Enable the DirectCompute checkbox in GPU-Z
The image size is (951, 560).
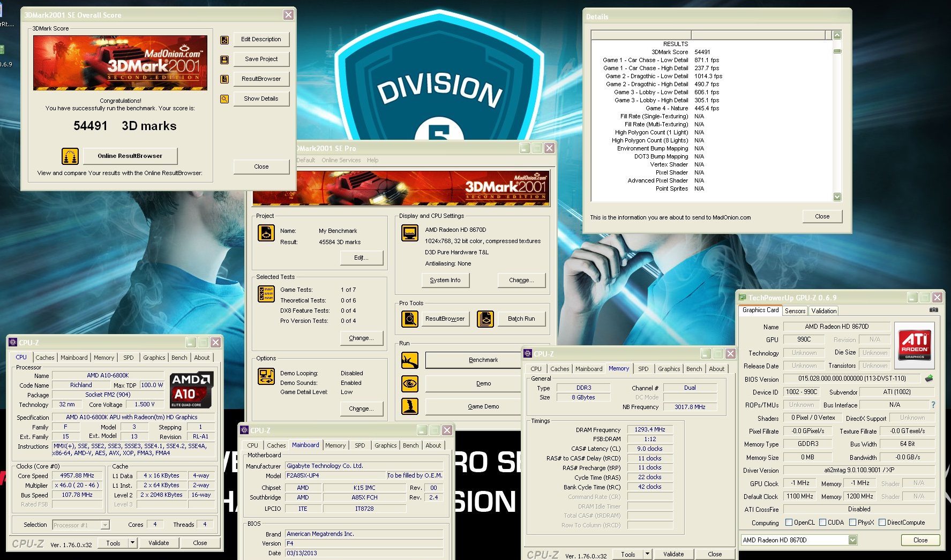pyautogui.click(x=882, y=523)
